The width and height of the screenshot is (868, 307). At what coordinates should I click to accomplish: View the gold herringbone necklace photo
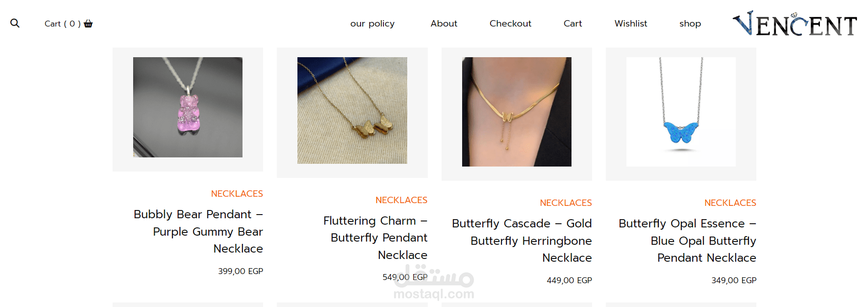pos(517,112)
